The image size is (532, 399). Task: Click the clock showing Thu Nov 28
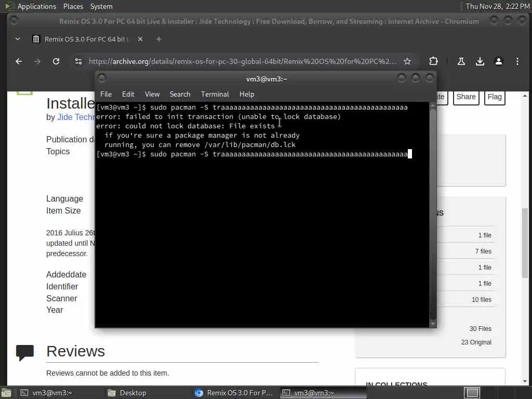(497, 6)
